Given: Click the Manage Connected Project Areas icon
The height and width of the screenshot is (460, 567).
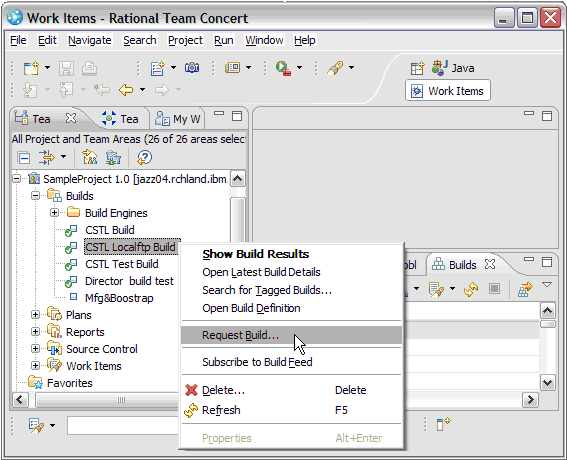Looking at the screenshot, I should pos(90,158).
